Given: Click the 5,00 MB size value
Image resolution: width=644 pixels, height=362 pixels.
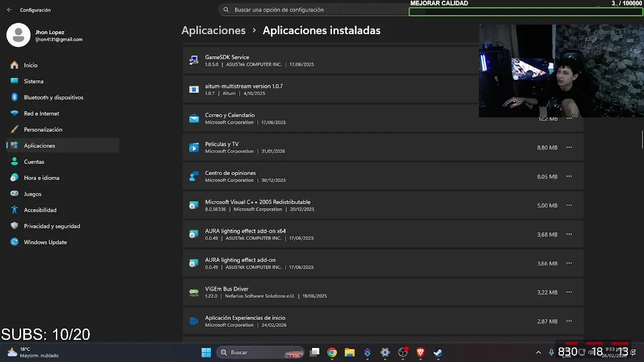Looking at the screenshot, I should [x=547, y=206].
